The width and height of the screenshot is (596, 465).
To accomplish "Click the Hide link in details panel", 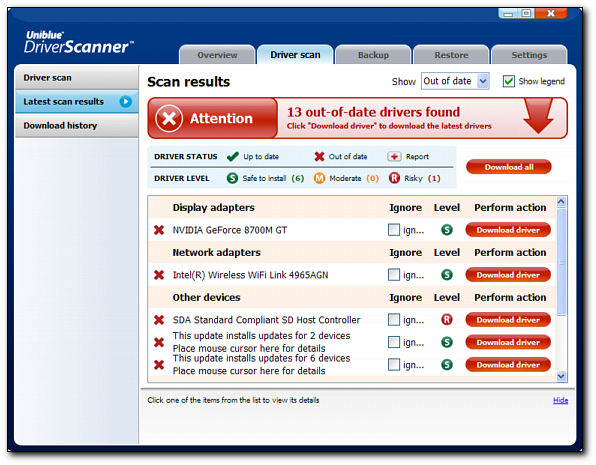I will point(560,400).
